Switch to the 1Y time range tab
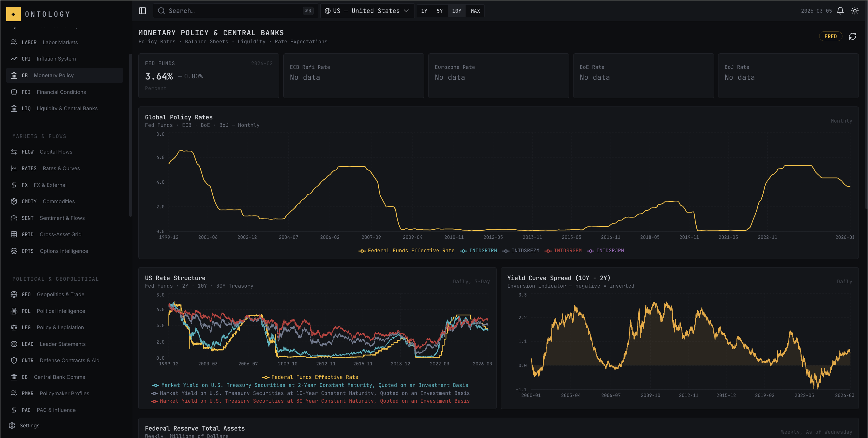868x438 pixels. pos(424,10)
